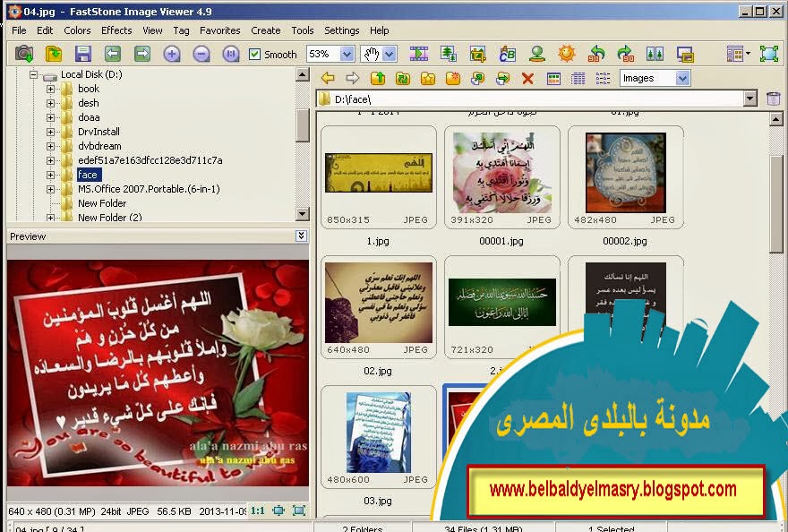The width and height of the screenshot is (788, 532).
Task: Click the preview fit-to-window icon
Action: [278, 511]
